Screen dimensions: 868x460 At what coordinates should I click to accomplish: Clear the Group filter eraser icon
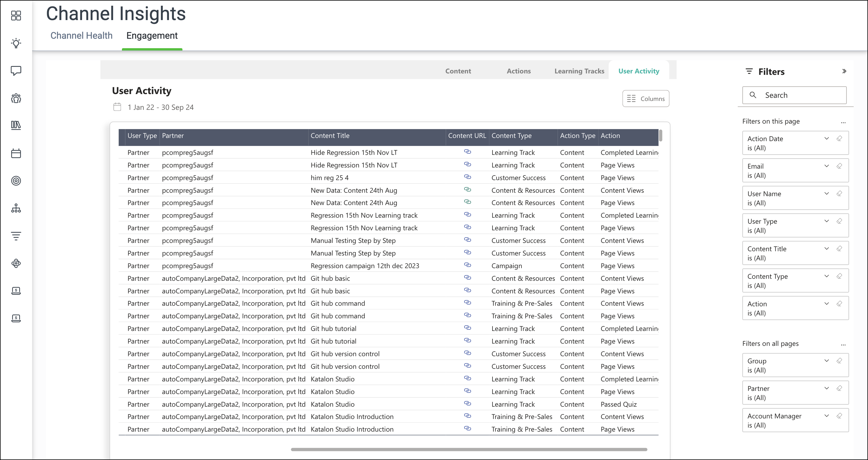tap(839, 361)
